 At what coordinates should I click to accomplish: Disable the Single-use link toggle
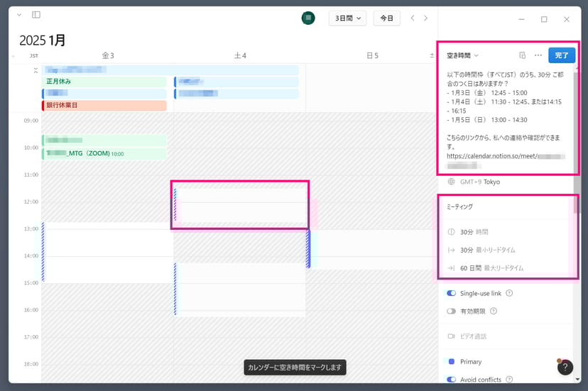(451, 293)
